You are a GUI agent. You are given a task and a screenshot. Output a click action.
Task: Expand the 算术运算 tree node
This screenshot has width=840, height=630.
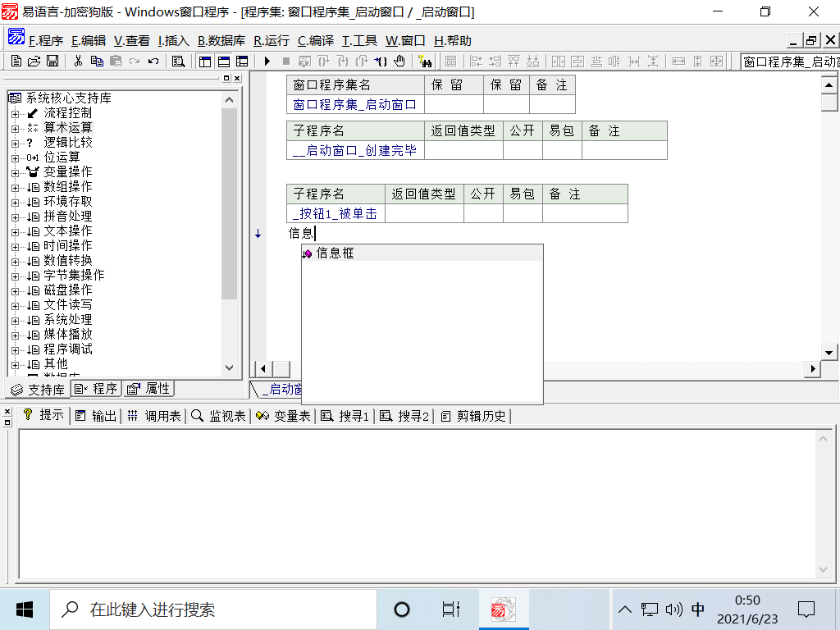[15, 129]
